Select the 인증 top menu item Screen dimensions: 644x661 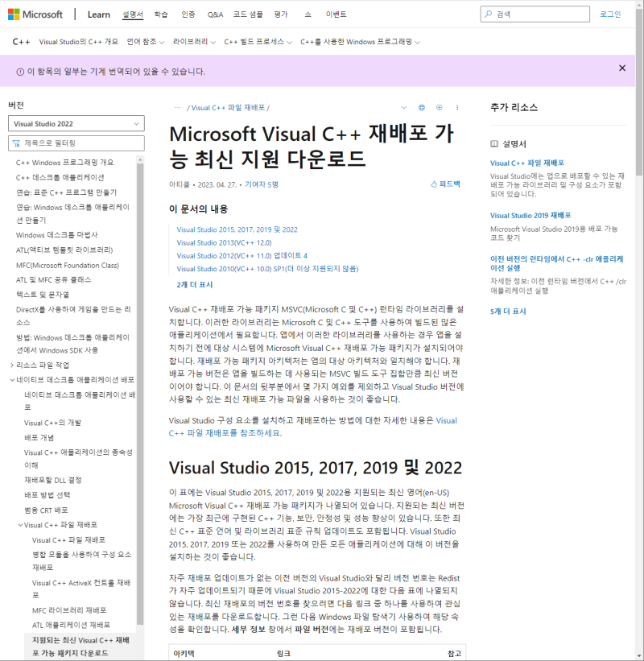point(188,14)
